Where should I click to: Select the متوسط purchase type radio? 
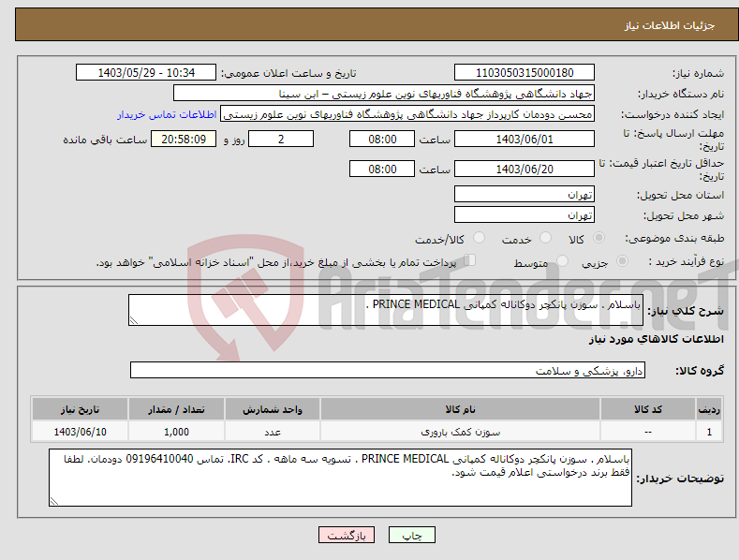(562, 260)
